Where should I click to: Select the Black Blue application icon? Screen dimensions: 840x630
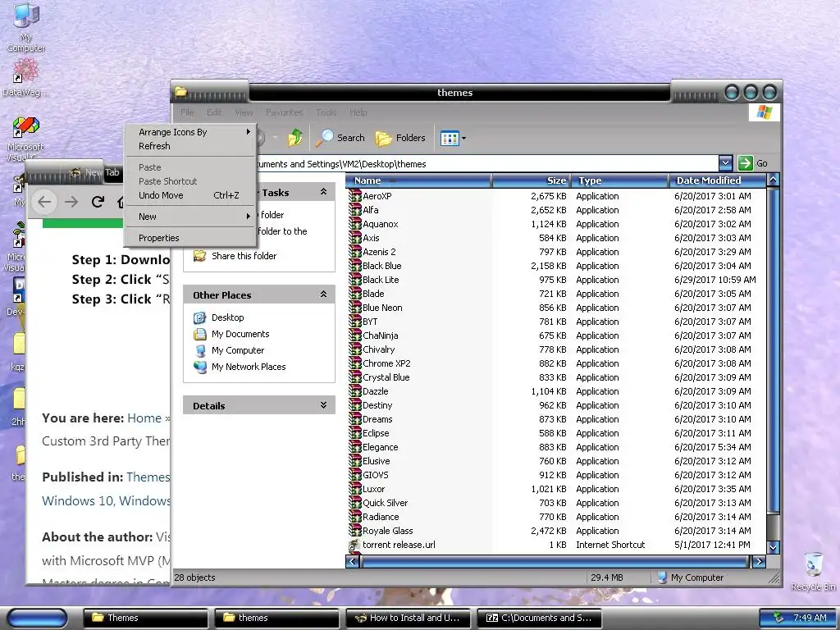point(354,266)
